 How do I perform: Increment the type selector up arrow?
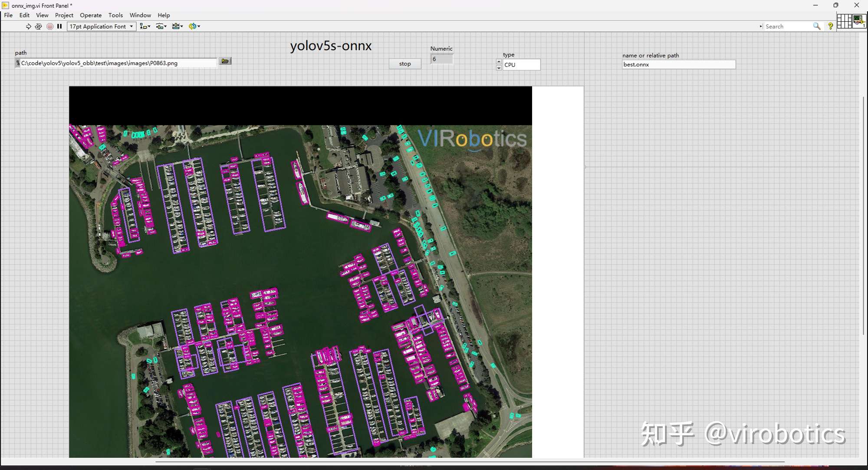(499, 62)
